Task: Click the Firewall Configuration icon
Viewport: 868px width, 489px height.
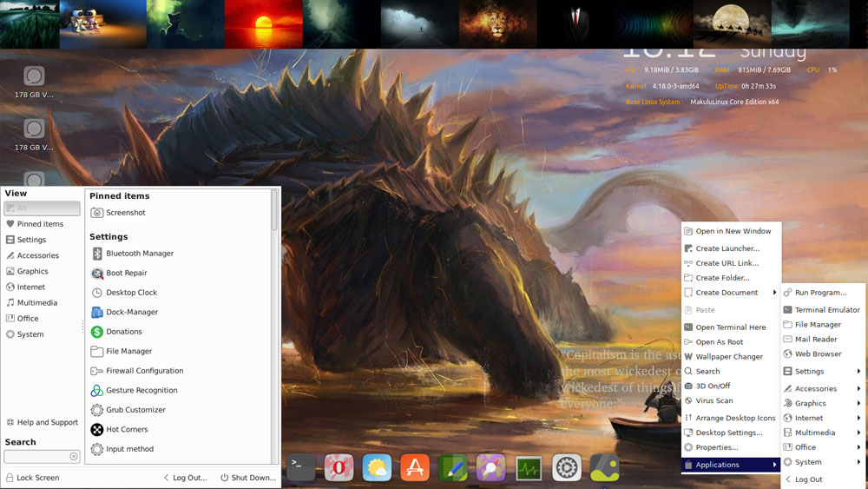Action: click(x=97, y=371)
